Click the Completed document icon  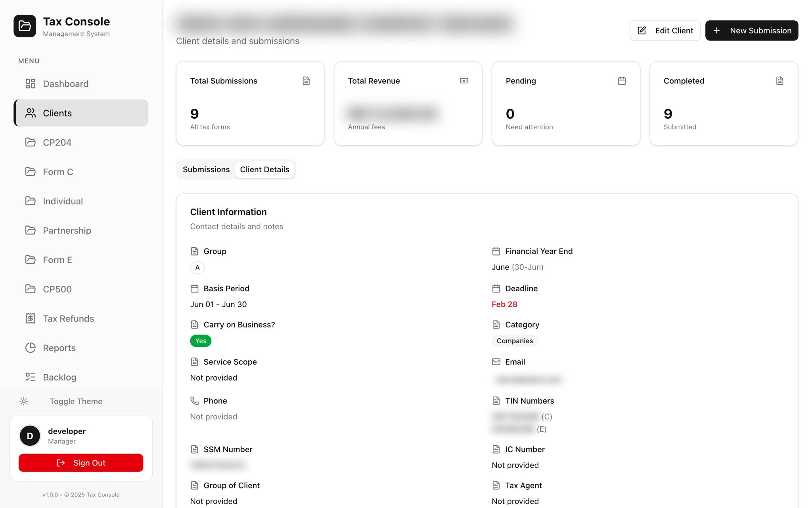[779, 81]
